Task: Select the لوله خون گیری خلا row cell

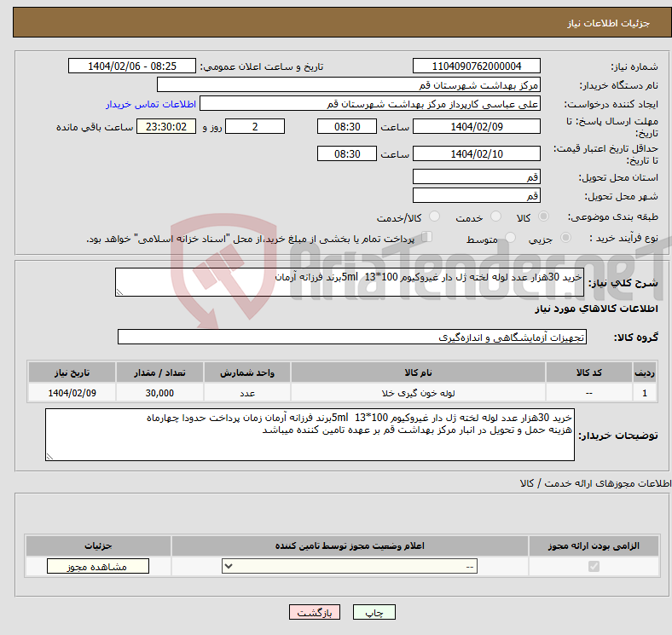Action: tap(418, 393)
